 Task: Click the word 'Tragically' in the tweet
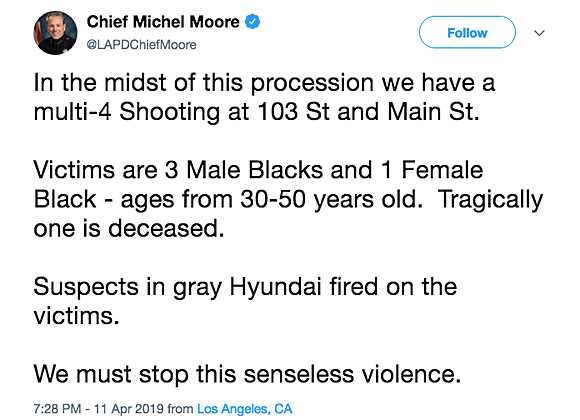(490, 200)
